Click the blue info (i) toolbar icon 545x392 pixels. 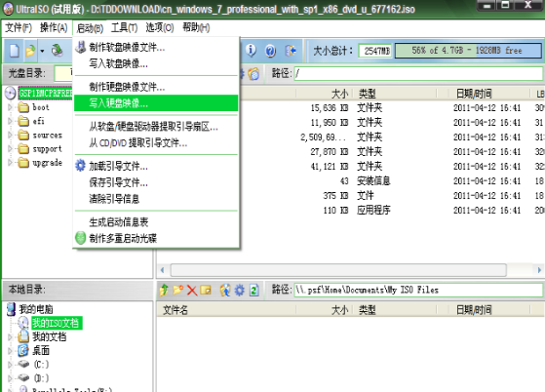point(251,51)
